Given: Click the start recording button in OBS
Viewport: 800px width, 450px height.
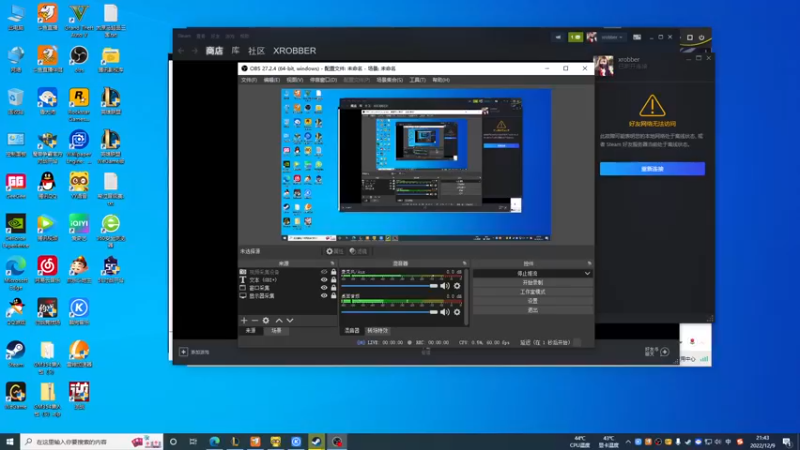Looking at the screenshot, I should click(x=533, y=283).
